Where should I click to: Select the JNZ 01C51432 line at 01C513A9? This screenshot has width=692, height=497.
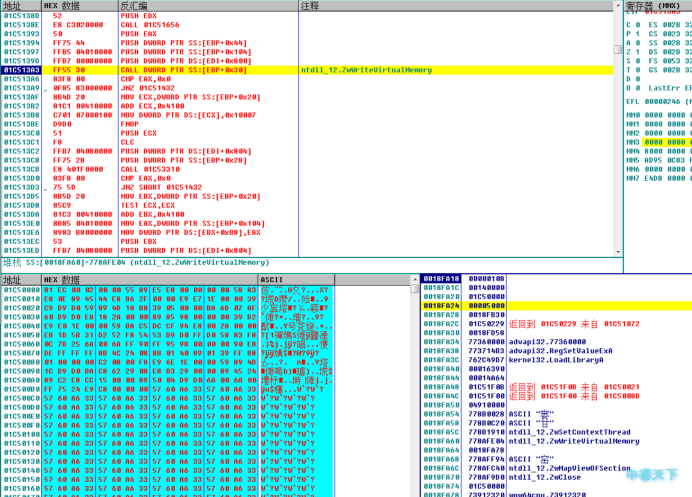click(148, 88)
